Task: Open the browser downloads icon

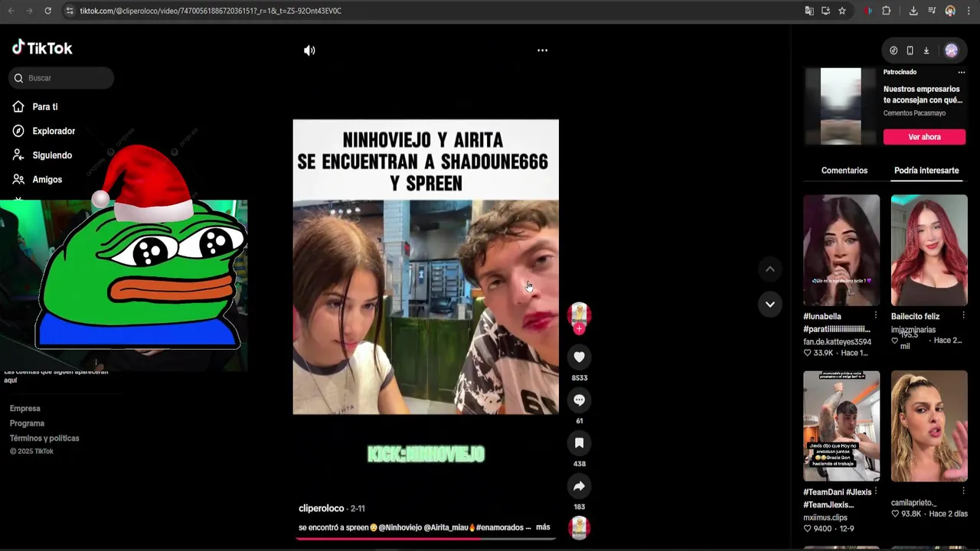Action: (913, 11)
